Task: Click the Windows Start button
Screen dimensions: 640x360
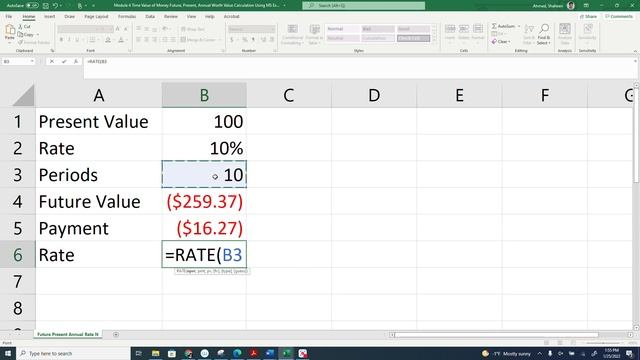Action: [8, 353]
